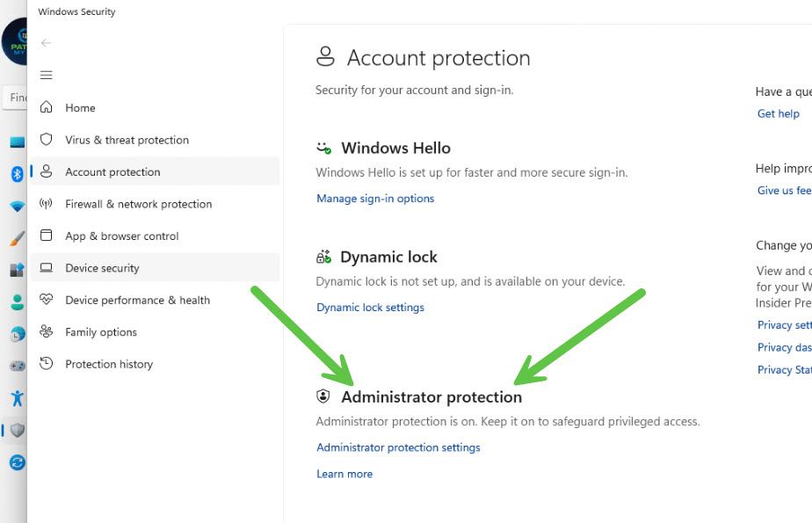Click 'Security for your account and sign-in.' text
The height and width of the screenshot is (523, 812).
pos(414,91)
